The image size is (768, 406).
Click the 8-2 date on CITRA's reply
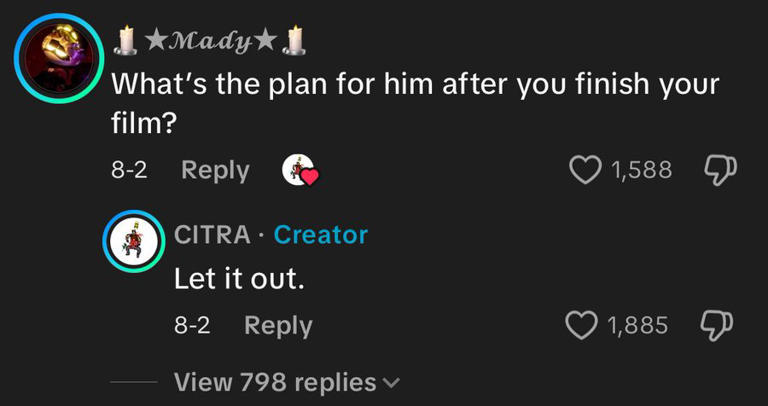pos(192,326)
